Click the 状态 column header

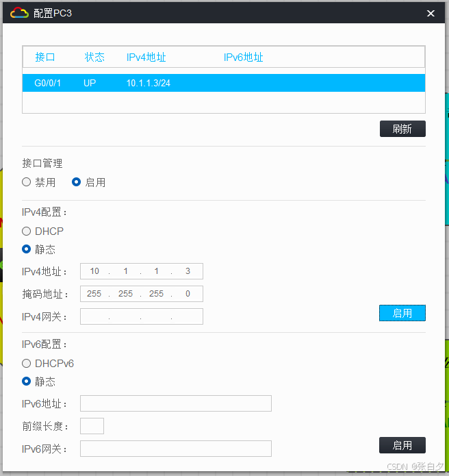point(94,57)
